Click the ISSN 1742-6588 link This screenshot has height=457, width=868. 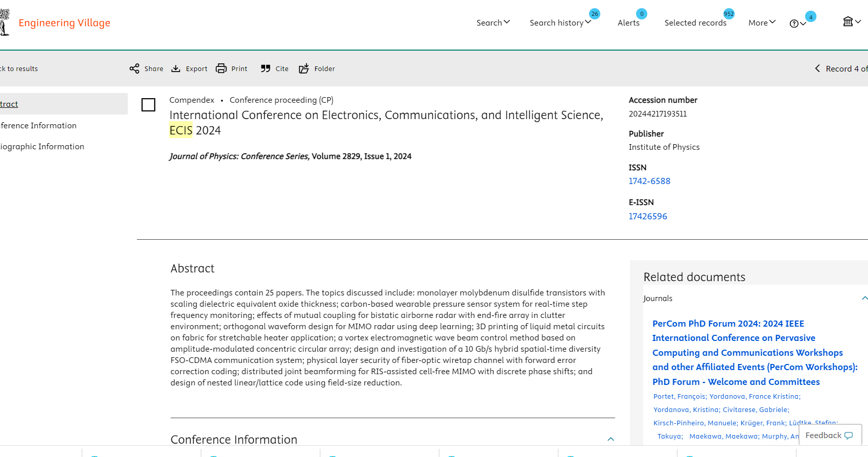click(649, 181)
